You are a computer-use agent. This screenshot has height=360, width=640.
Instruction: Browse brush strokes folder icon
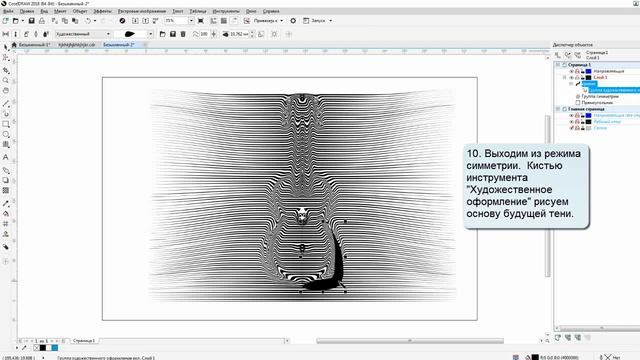pos(162,34)
